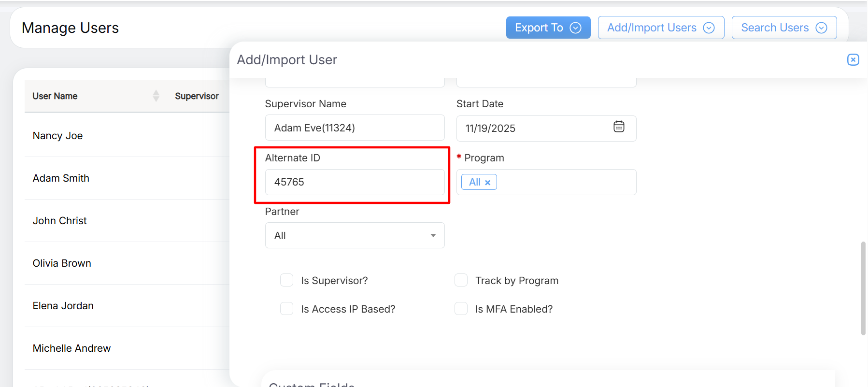Viewport: 868px width, 387px height.
Task: Click the chevron icon on Export To
Action: tap(575, 28)
